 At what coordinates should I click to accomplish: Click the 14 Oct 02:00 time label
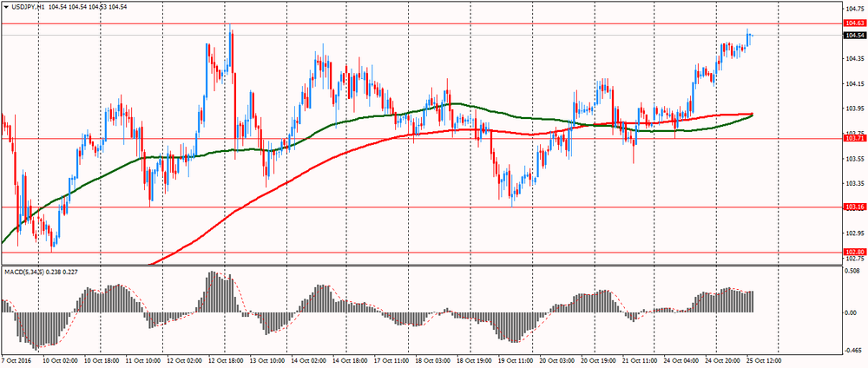[x=307, y=360]
